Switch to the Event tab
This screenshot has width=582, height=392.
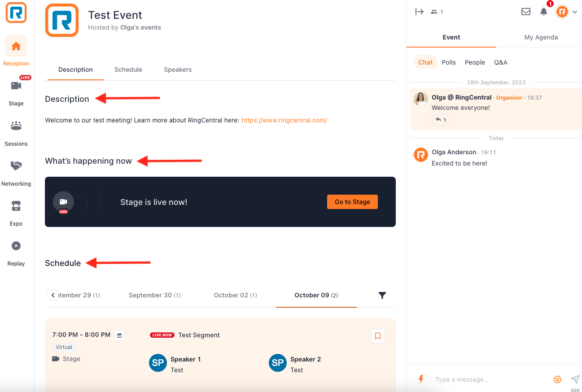(x=451, y=37)
